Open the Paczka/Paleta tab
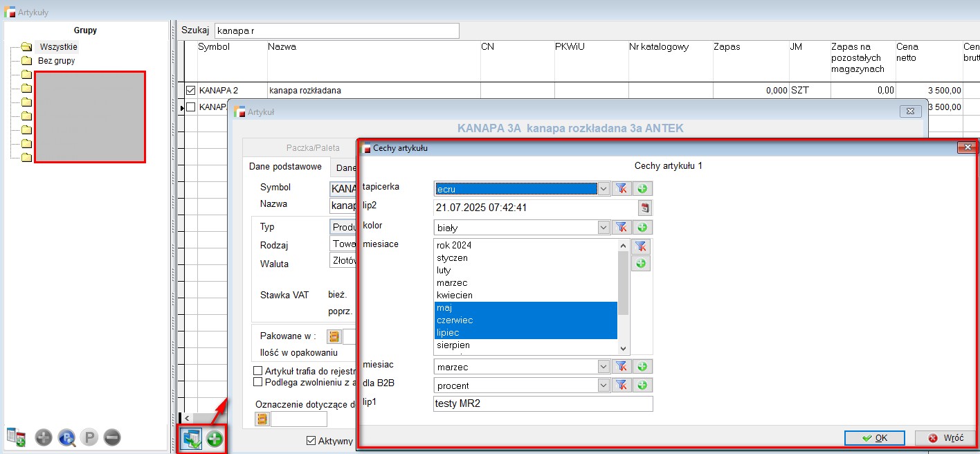This screenshot has width=980, height=454. pyautogui.click(x=313, y=147)
